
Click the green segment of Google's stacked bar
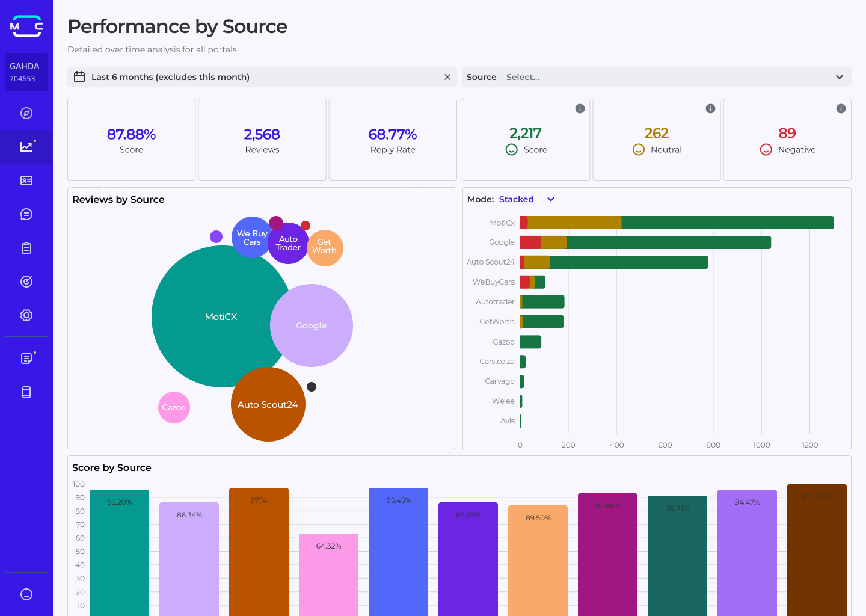(x=668, y=242)
